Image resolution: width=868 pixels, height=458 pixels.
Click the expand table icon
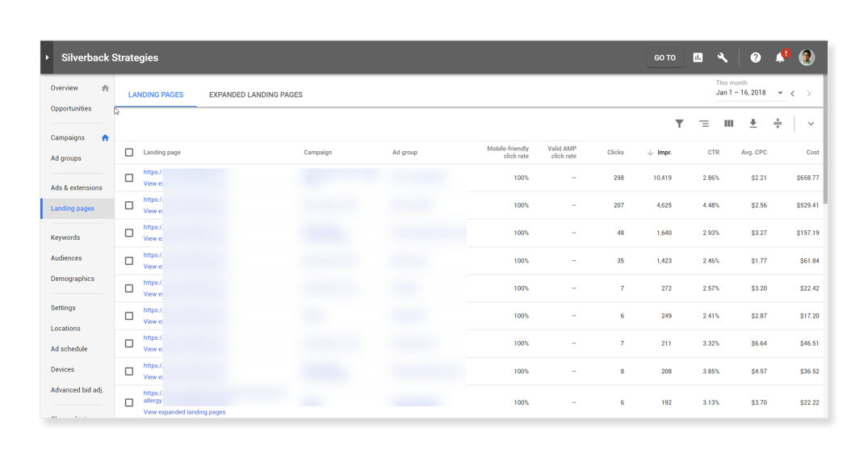click(x=778, y=124)
